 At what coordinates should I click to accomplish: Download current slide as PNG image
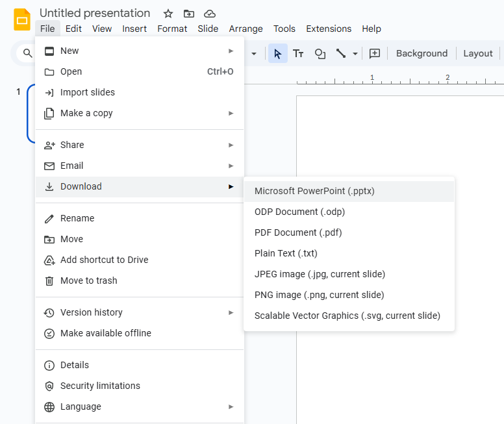tap(349, 295)
